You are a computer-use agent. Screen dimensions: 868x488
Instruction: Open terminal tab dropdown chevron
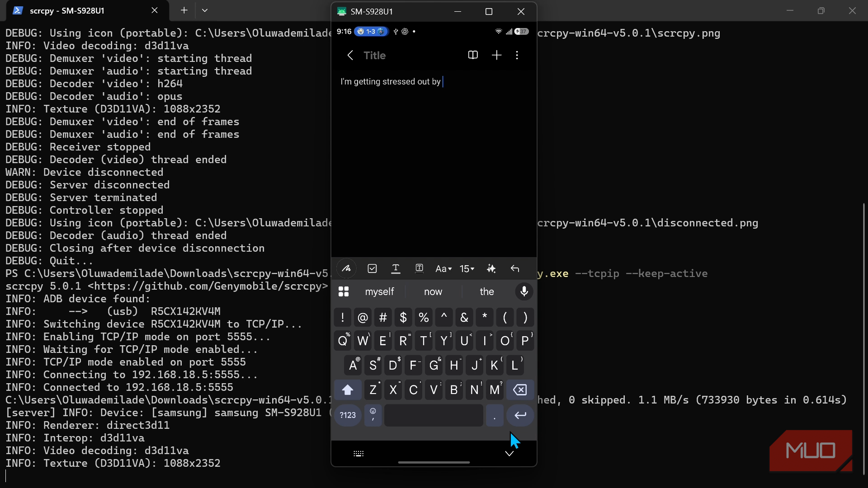click(205, 10)
